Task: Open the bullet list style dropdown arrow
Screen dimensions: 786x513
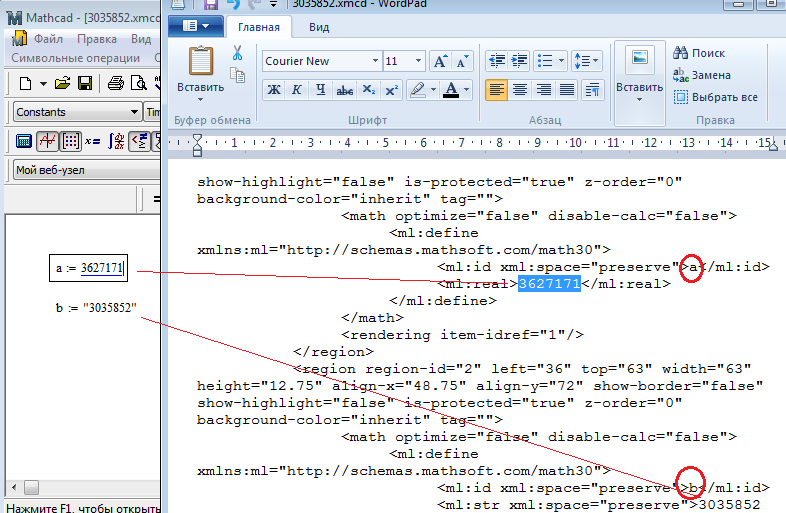Action: [x=561, y=61]
